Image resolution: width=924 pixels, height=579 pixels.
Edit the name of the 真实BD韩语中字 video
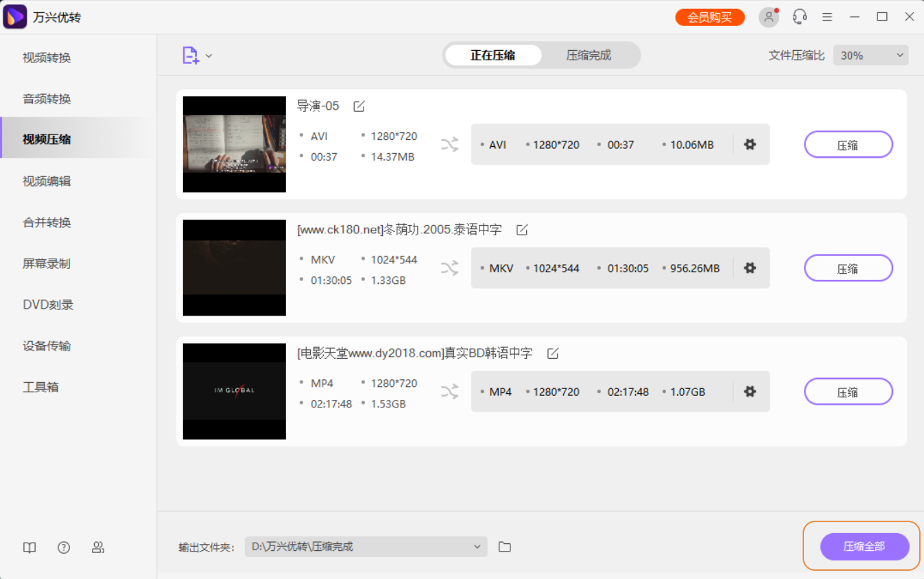pyautogui.click(x=553, y=353)
